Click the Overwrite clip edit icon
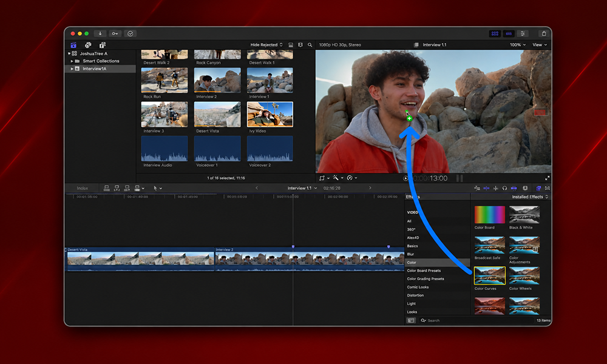 click(138, 189)
